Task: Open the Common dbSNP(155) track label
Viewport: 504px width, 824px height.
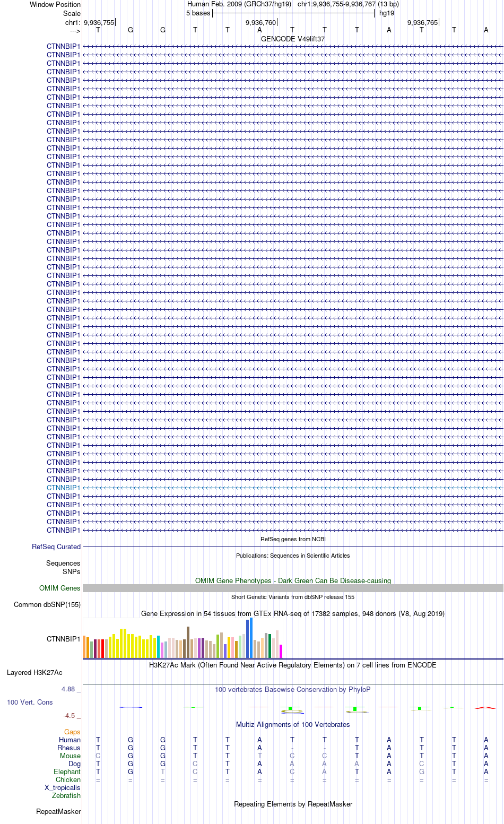Action: click(47, 604)
